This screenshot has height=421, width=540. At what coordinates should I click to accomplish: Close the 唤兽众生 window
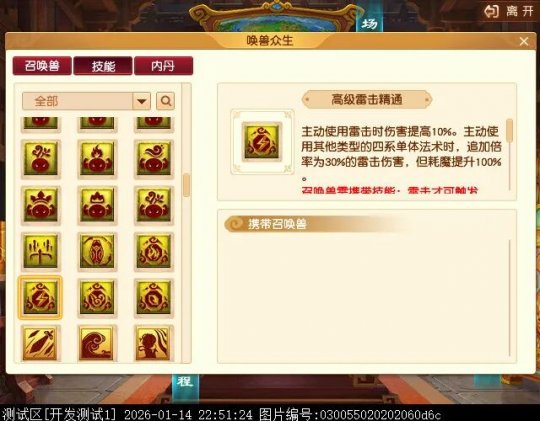[x=524, y=41]
